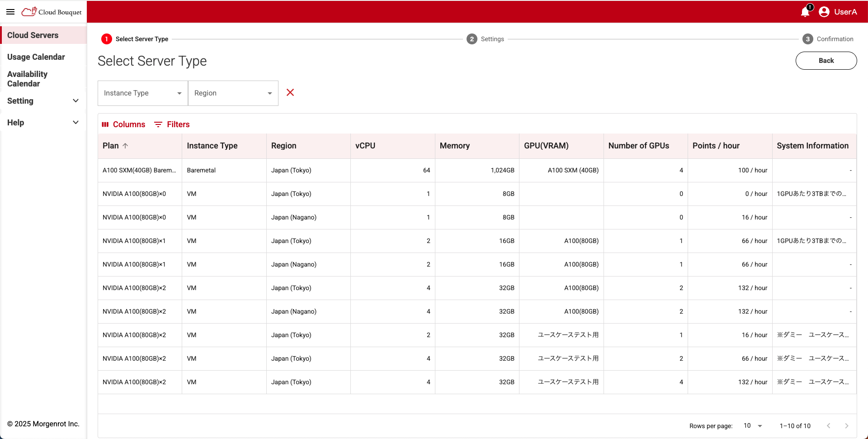The height and width of the screenshot is (439, 868).
Task: Open the notification bell
Action: click(x=805, y=12)
